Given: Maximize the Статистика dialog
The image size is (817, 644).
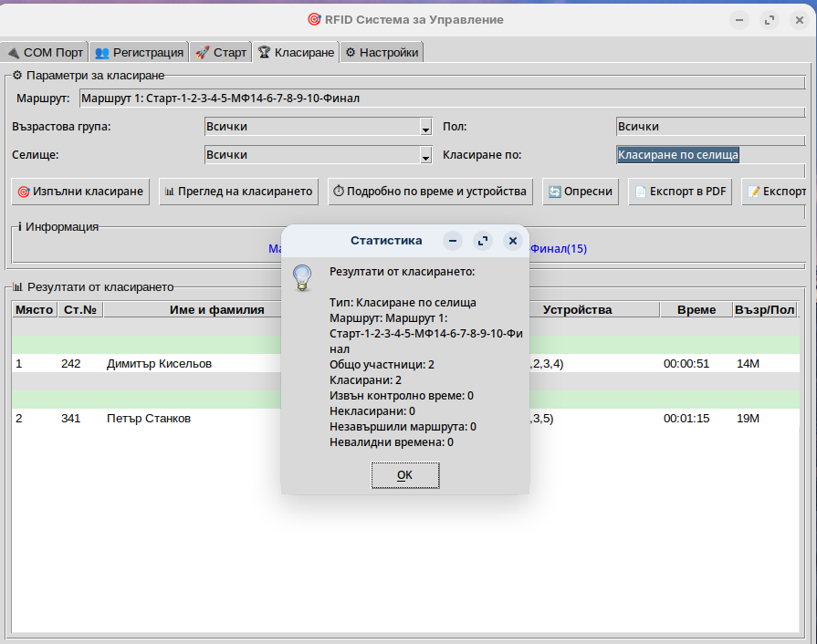Looking at the screenshot, I should (x=483, y=241).
